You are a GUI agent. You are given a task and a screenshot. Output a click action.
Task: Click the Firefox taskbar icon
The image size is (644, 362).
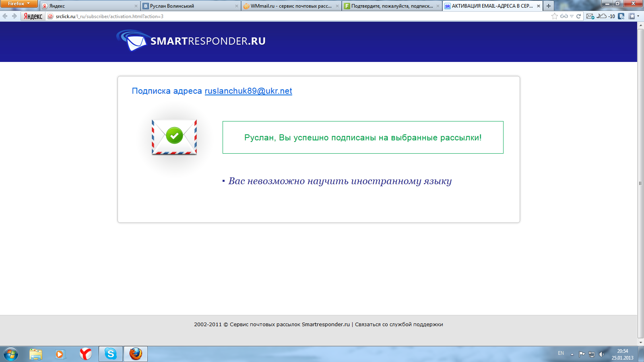pos(136,354)
